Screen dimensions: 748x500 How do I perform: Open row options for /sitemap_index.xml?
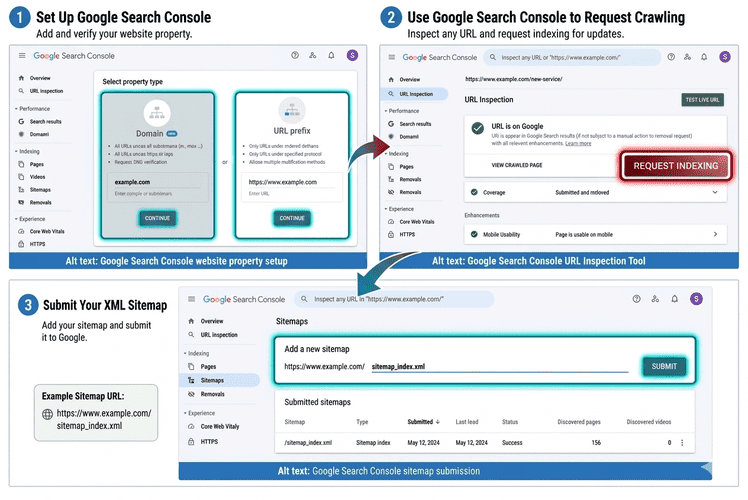(682, 443)
